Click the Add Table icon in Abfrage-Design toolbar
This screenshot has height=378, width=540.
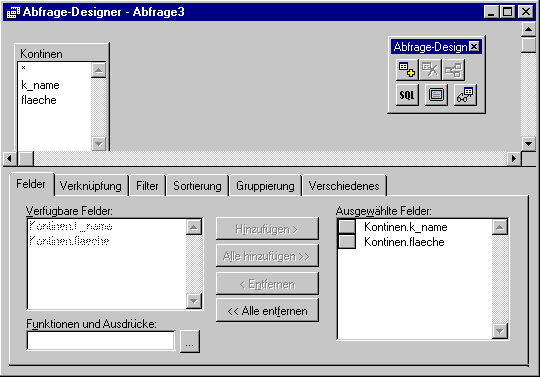click(x=407, y=70)
